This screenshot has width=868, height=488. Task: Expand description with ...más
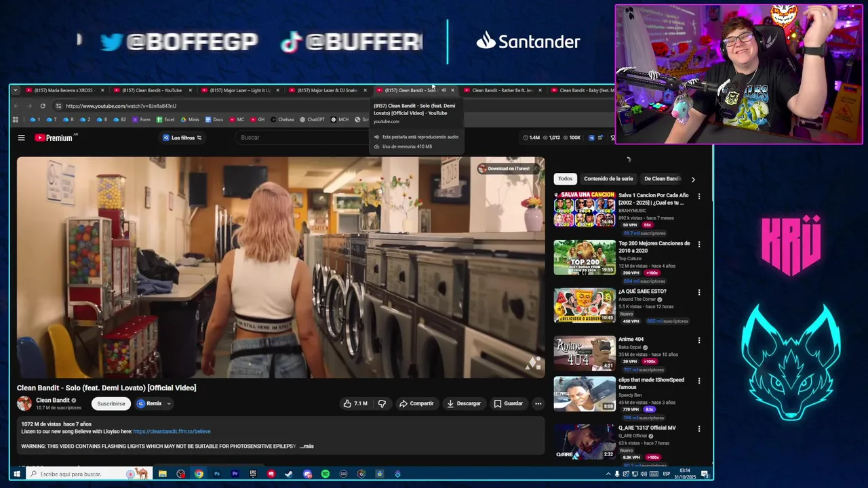click(x=307, y=446)
